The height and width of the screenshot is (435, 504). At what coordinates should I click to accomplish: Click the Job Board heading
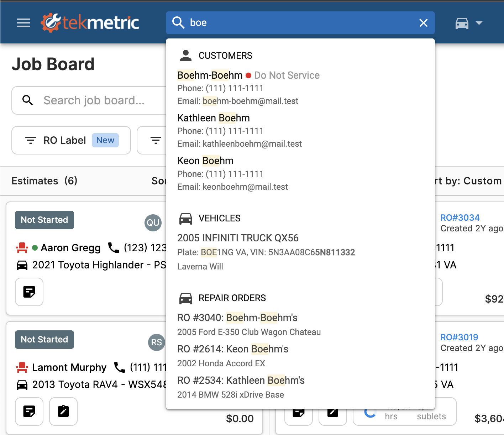53,64
